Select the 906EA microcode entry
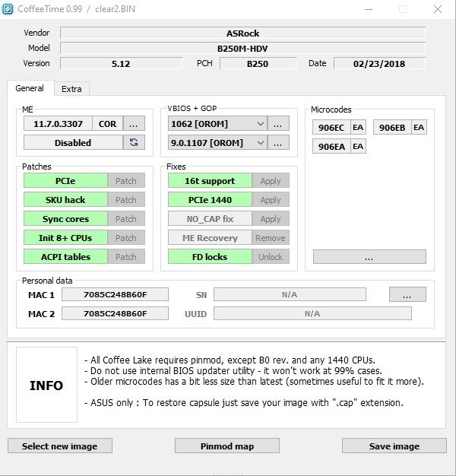Viewport: 456px width, 476px height. coord(331,146)
